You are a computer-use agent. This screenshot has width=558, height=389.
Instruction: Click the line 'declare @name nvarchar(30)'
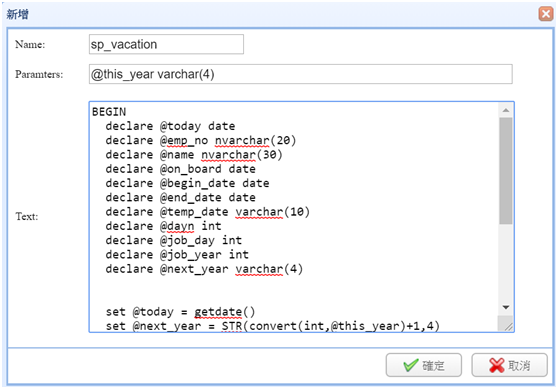pyautogui.click(x=194, y=155)
